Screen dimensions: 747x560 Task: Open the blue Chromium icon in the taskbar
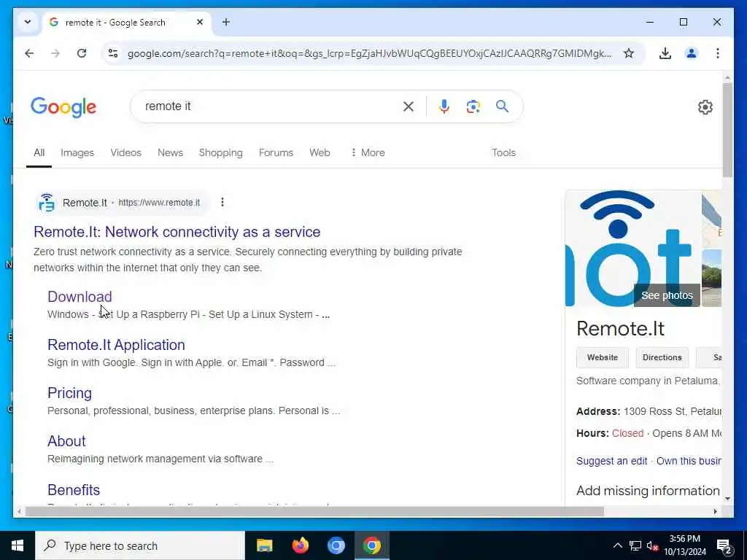336,545
